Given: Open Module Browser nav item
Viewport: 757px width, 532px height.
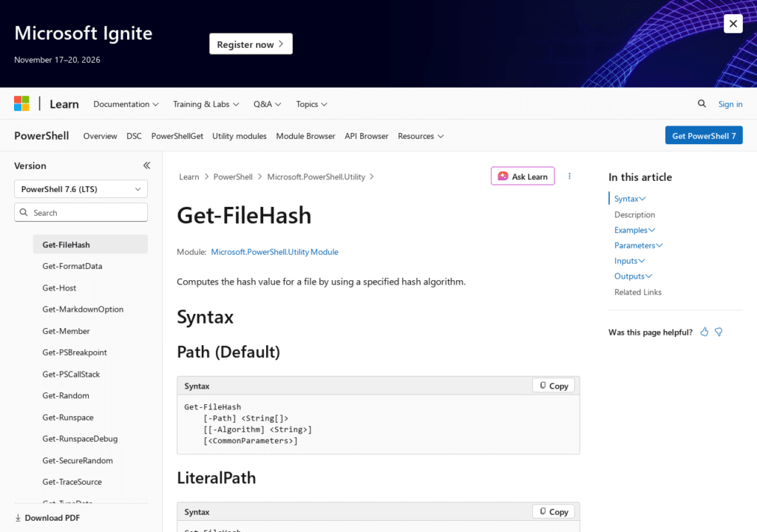Looking at the screenshot, I should [305, 136].
